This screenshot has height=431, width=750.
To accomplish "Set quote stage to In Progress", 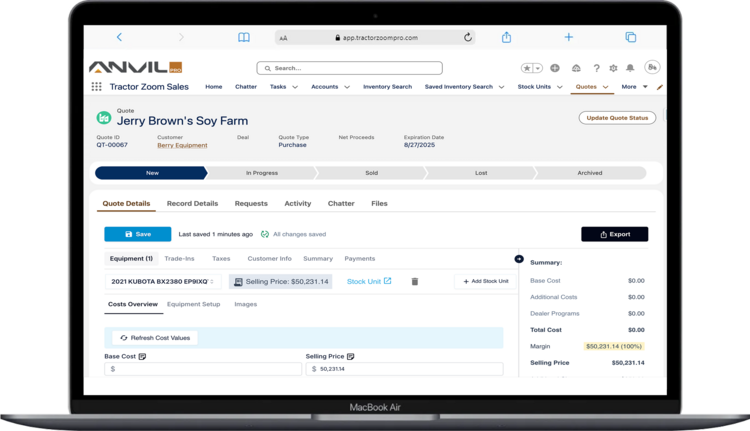I will 262,173.
